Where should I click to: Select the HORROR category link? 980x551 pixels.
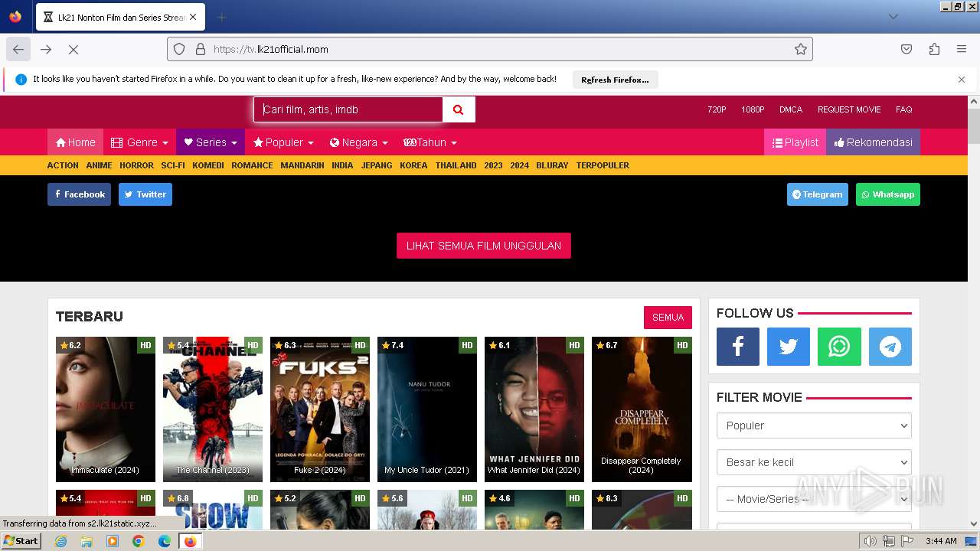136,165
